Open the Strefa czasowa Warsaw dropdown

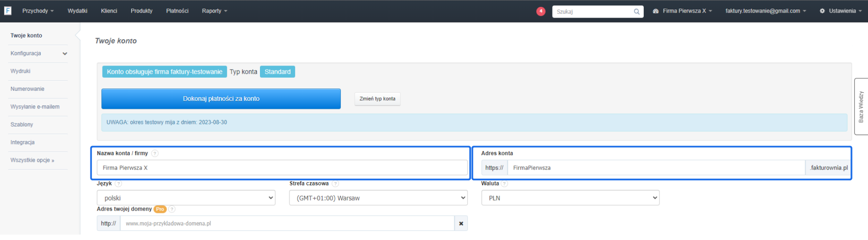click(x=378, y=198)
